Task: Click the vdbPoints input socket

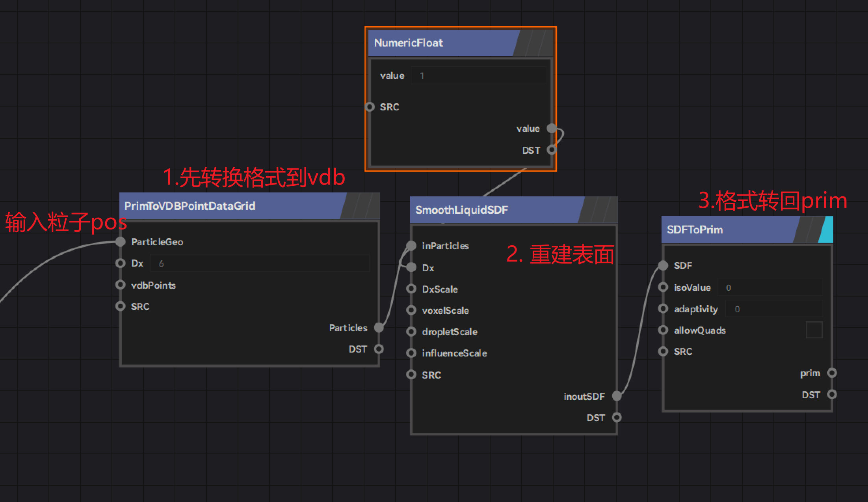Action: tap(121, 285)
